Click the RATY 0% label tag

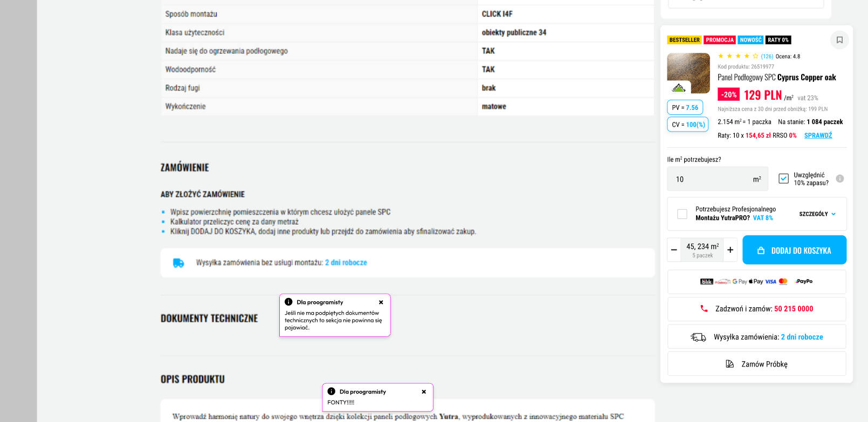777,40
